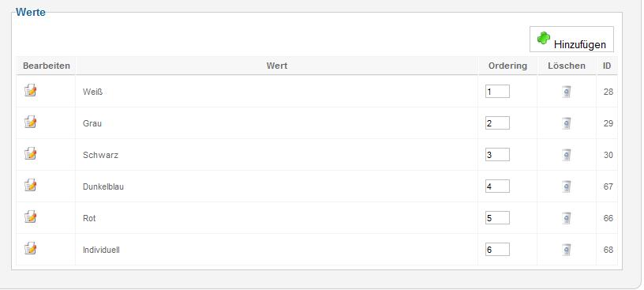This screenshot has height=290, width=644.
Task: Focus the ordering field for Weiß
Action: 497,92
